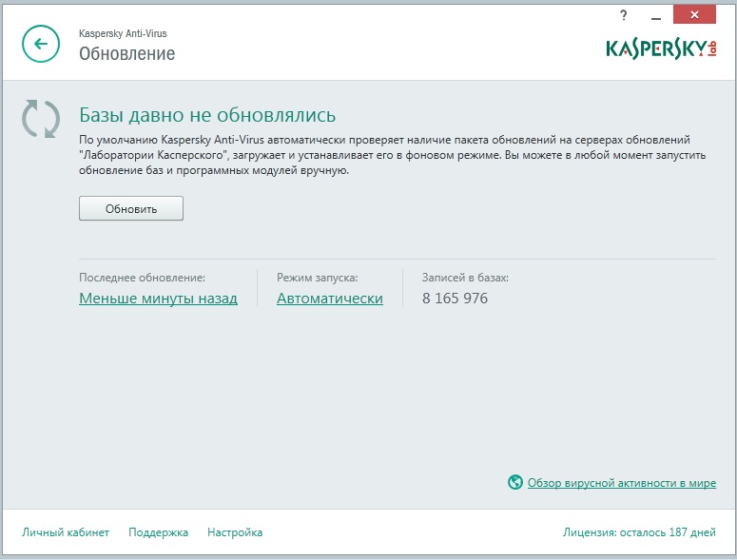Start update with the Обновить button

(x=131, y=208)
